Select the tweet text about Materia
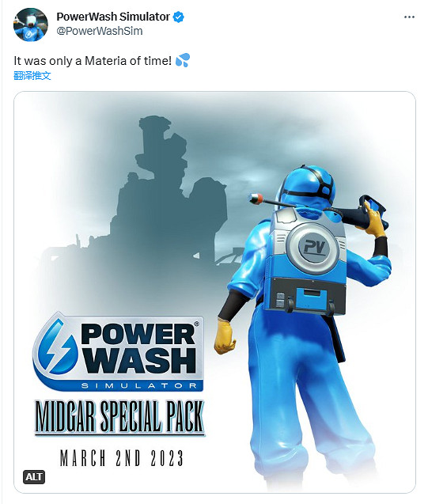This screenshot has height=504, width=428. [x=93, y=60]
